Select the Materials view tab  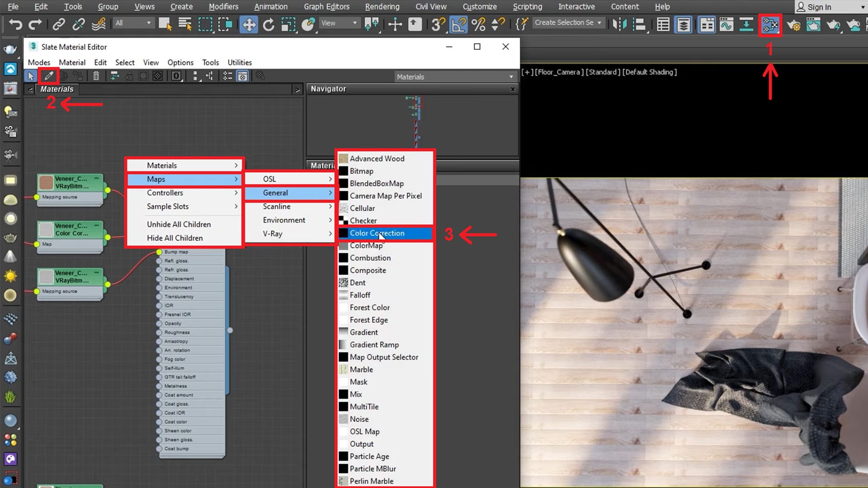(x=57, y=89)
